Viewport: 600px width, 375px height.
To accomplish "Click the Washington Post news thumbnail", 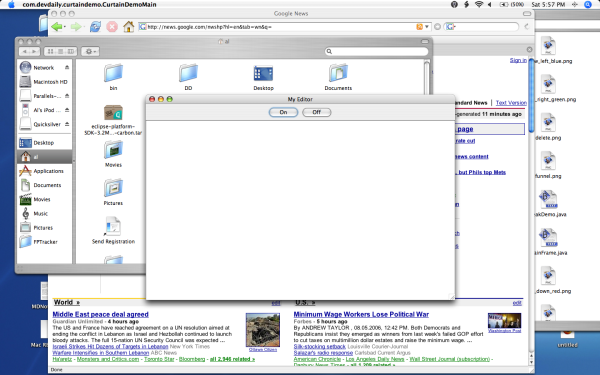I will tap(504, 321).
